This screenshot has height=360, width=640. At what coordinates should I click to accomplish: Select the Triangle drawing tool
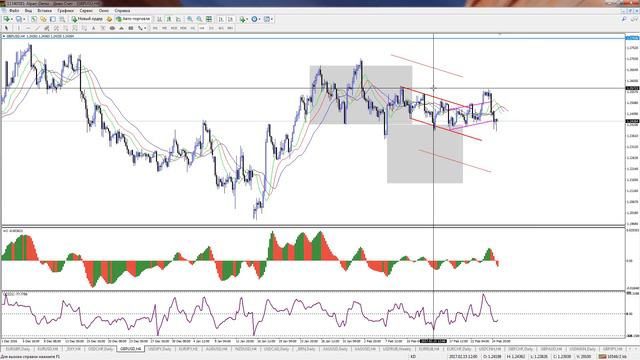click(x=121, y=28)
